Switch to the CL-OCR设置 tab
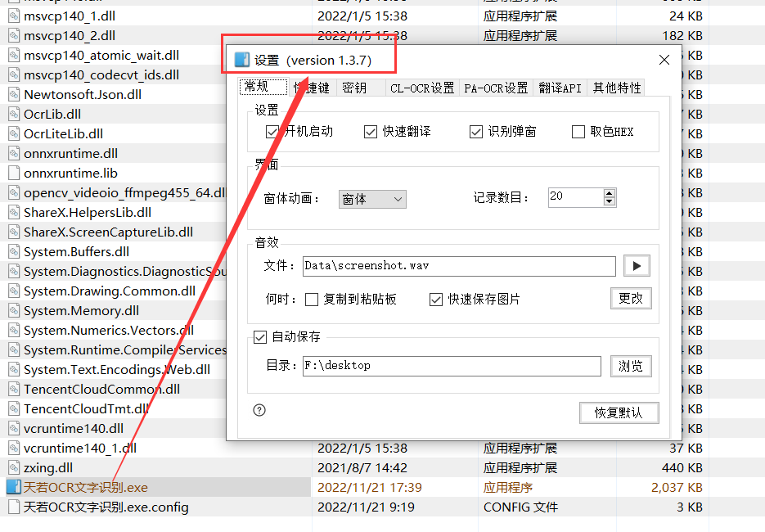 point(421,88)
